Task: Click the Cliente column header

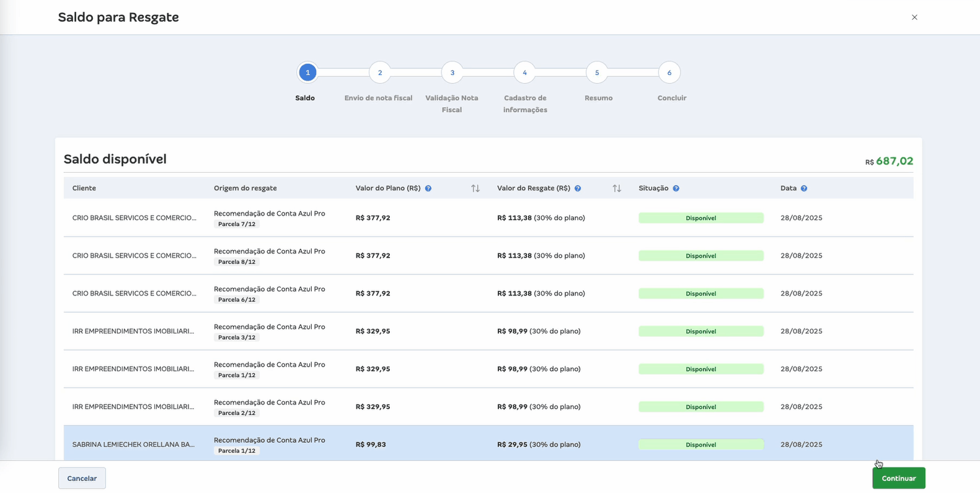Action: 84,188
